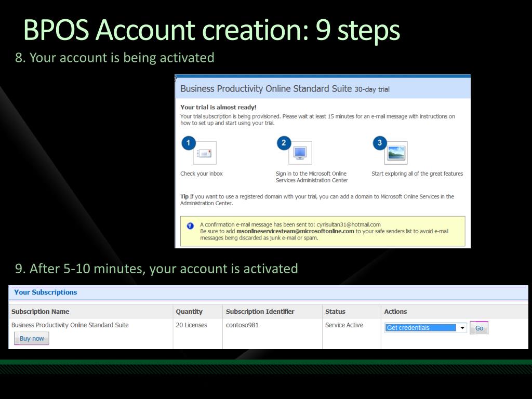Click the blue info icon in yellow notice

click(190, 225)
